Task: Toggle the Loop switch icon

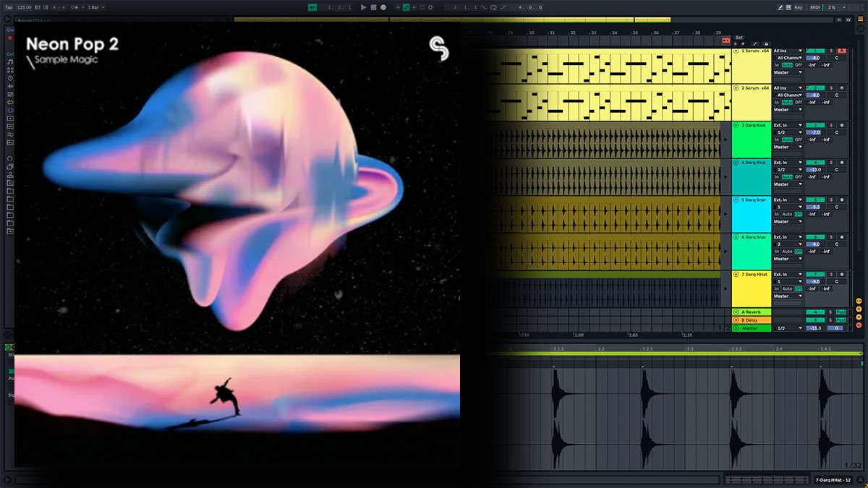Action: (x=493, y=7)
